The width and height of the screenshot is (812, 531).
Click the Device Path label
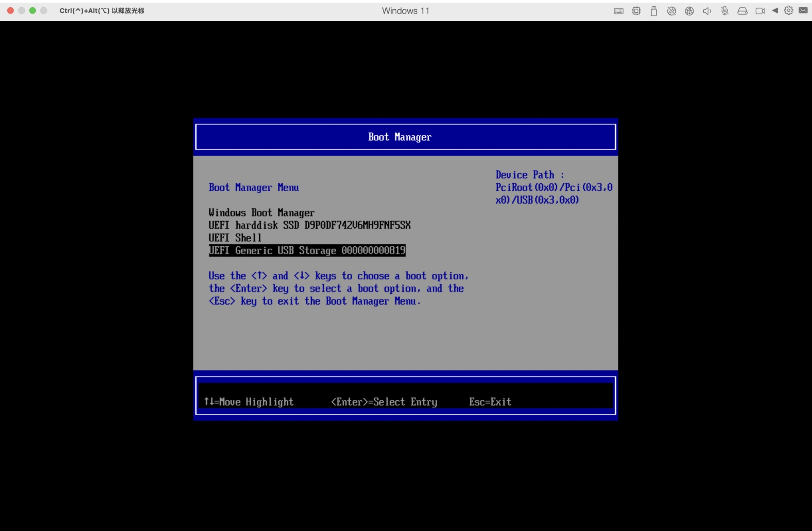click(x=529, y=175)
